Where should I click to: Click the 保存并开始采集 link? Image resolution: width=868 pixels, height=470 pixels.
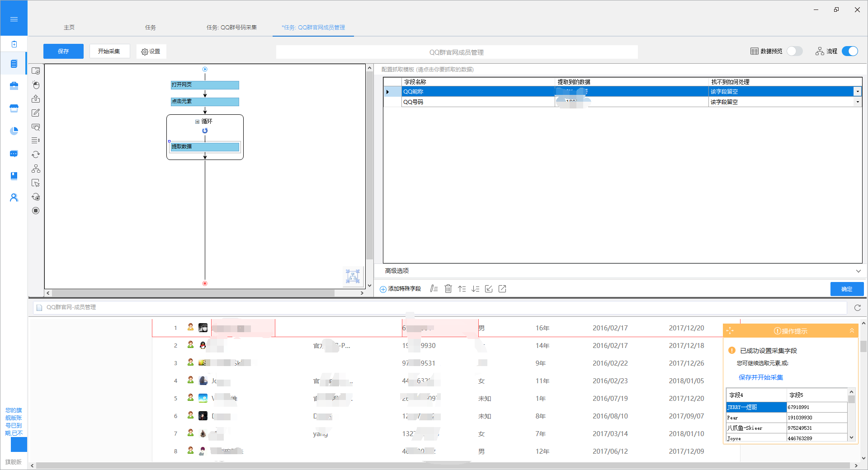click(x=761, y=377)
